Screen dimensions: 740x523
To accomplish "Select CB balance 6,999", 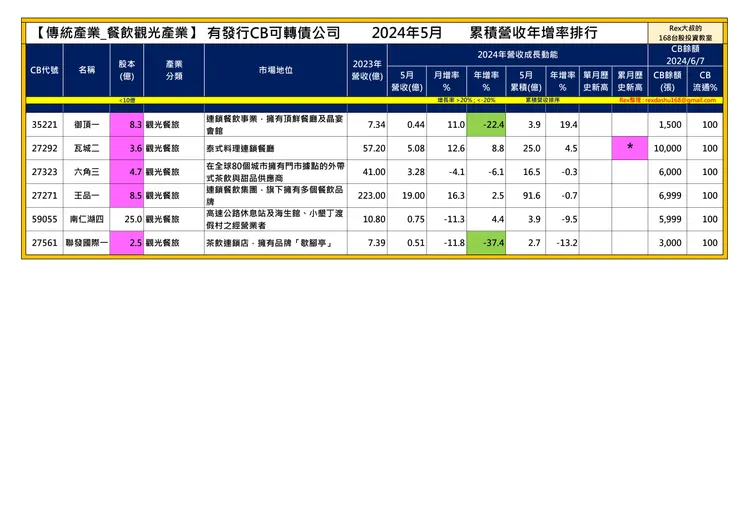I will 670,195.
